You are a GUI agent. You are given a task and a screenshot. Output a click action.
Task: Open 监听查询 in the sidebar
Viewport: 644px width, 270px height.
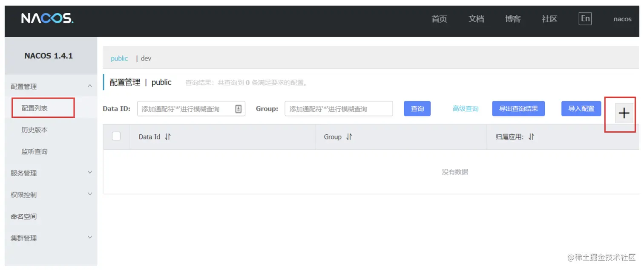point(34,151)
